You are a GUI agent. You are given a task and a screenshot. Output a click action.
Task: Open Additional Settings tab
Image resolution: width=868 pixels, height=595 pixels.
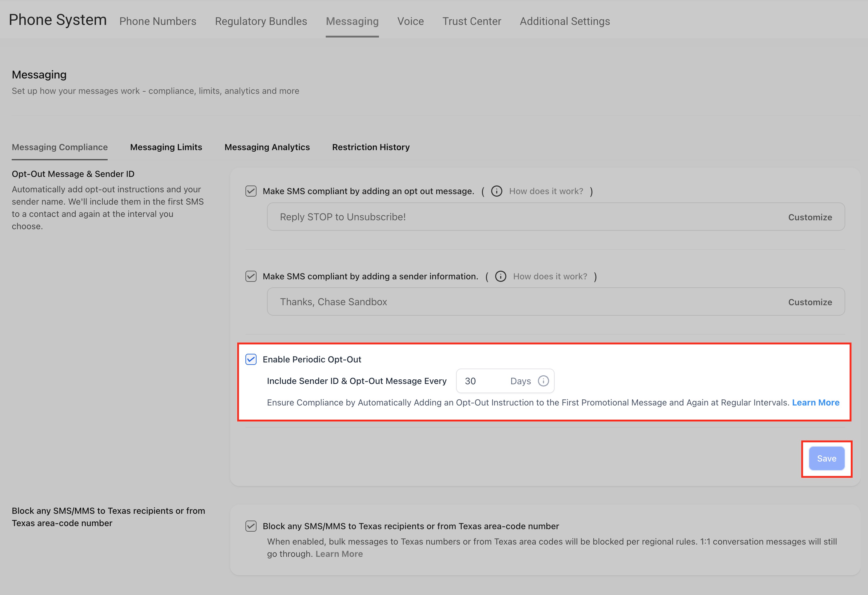click(x=565, y=21)
